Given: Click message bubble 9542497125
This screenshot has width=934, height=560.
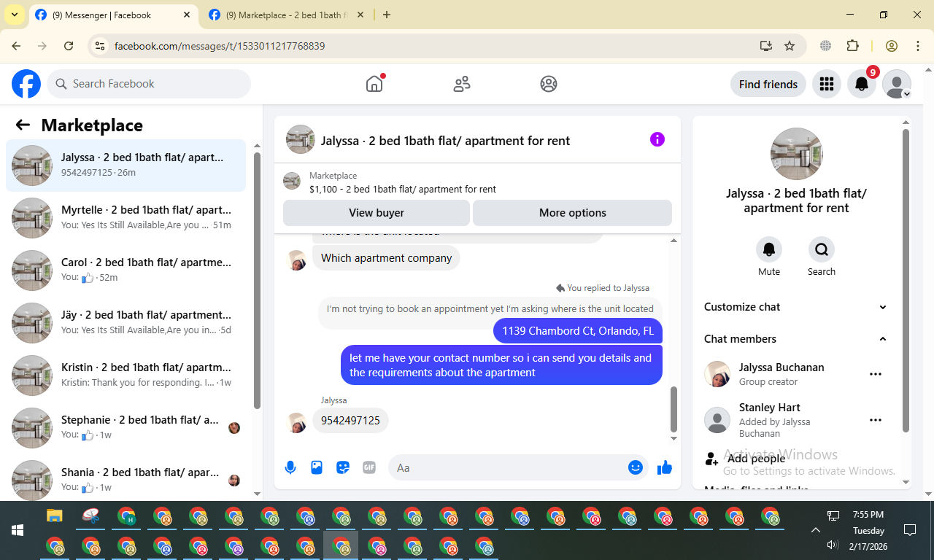Looking at the screenshot, I should point(350,421).
